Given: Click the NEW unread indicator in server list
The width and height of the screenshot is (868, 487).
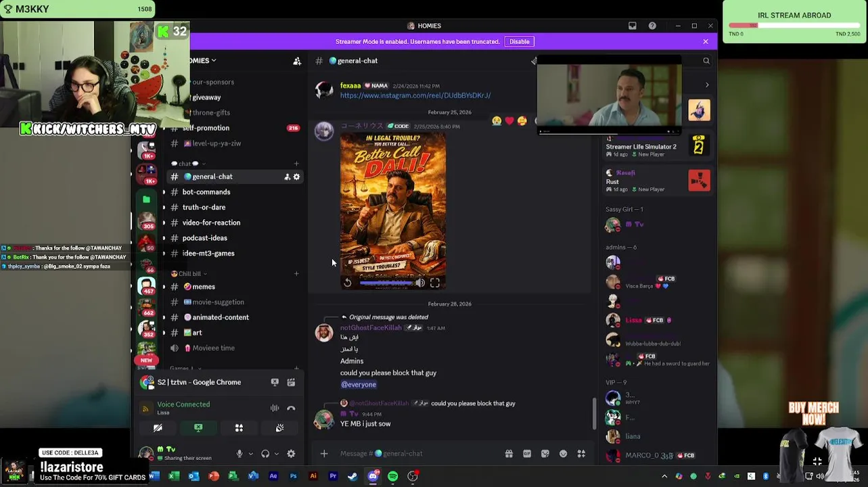Looking at the screenshot, I should (147, 361).
